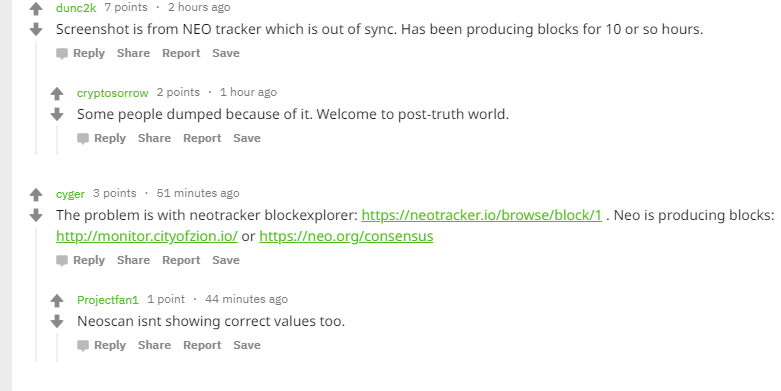Upvote Projectfan1's comment

click(57, 300)
